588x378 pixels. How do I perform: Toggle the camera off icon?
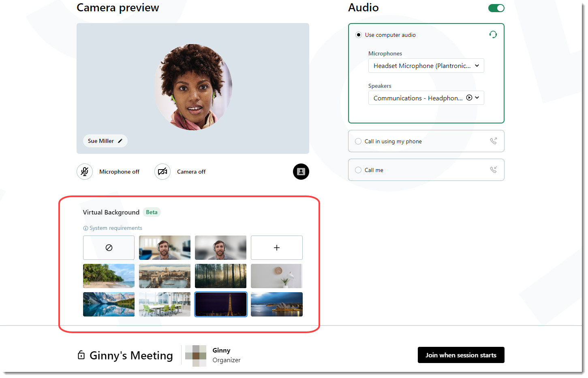pyautogui.click(x=163, y=172)
